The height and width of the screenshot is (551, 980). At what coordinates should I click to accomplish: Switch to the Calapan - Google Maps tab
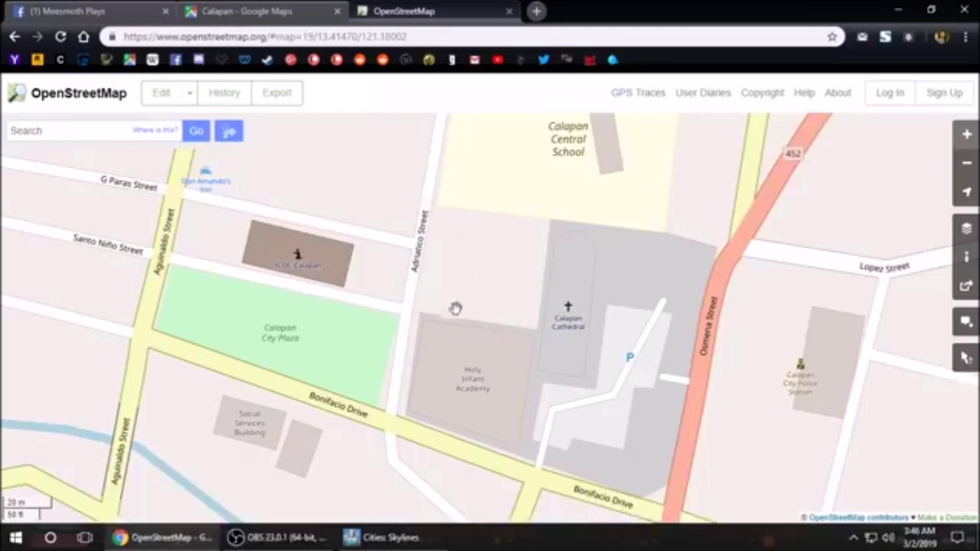tap(262, 11)
